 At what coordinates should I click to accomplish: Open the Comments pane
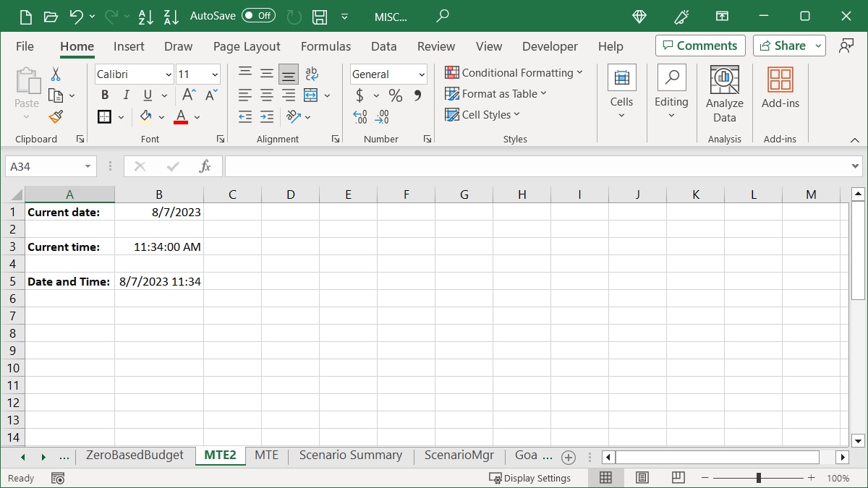click(x=699, y=45)
